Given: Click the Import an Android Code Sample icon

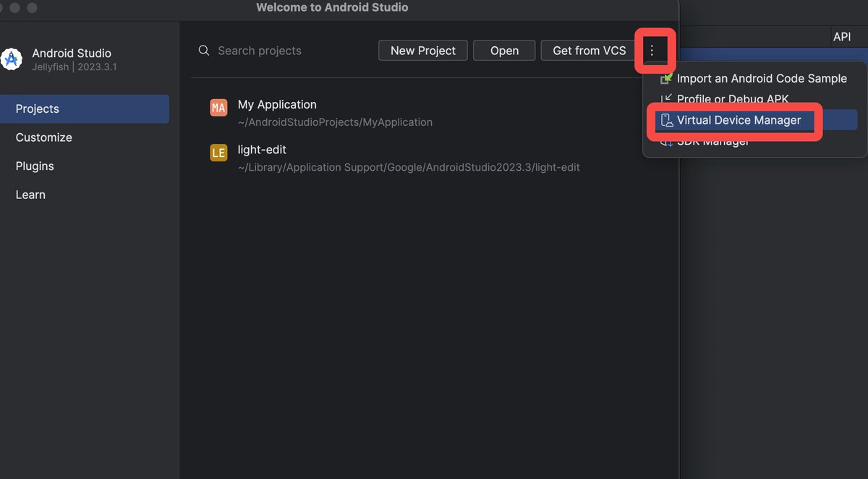Looking at the screenshot, I should (665, 78).
